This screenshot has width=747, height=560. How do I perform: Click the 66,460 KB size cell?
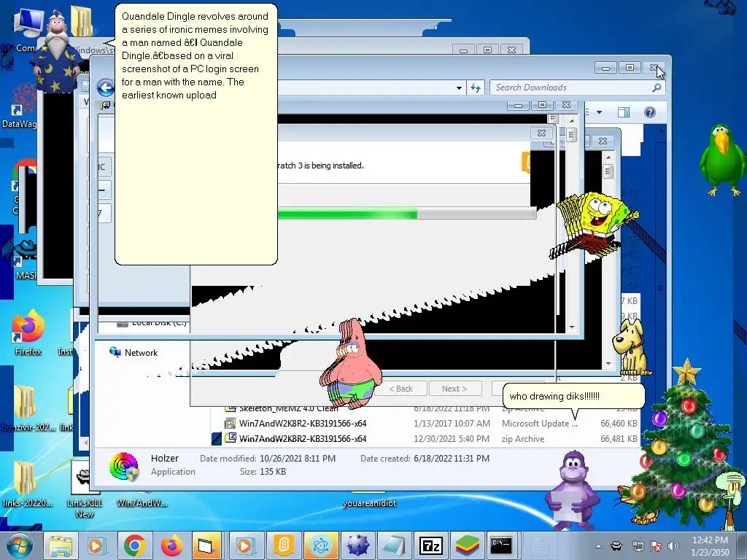pos(619,424)
